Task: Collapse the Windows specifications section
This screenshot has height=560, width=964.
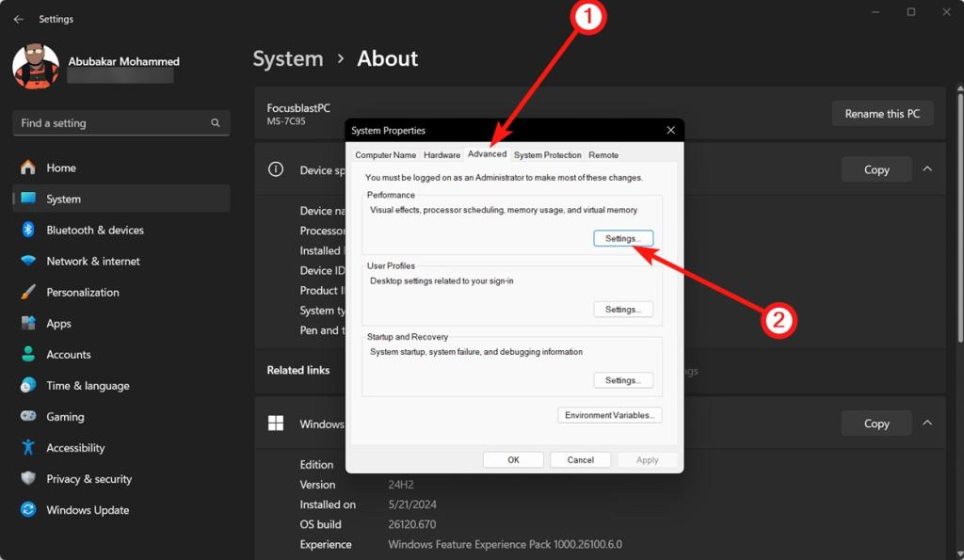Action: (927, 423)
